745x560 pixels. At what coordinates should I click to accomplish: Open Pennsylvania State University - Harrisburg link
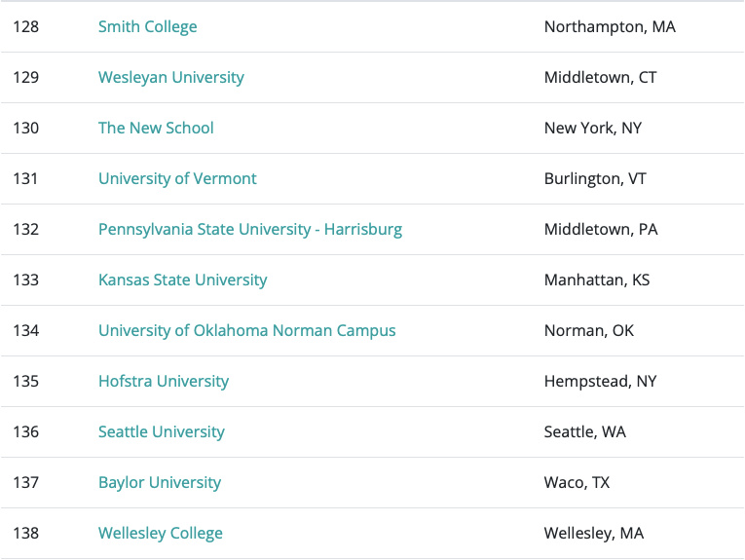click(x=249, y=230)
